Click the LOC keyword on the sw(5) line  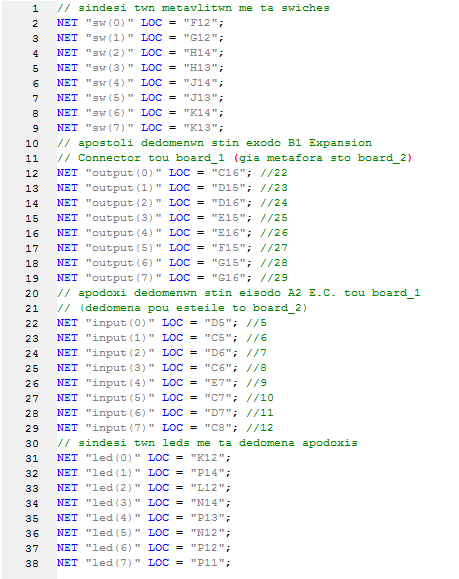(151, 98)
